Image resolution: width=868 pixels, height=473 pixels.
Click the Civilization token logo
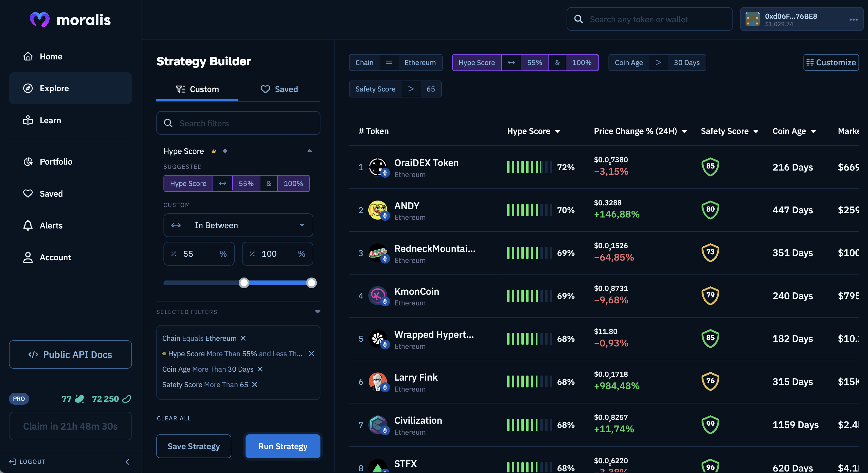click(378, 425)
